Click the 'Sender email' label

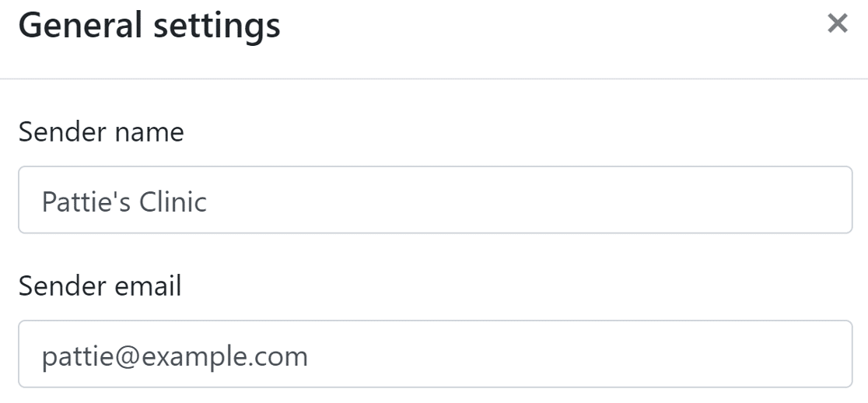coord(100,286)
